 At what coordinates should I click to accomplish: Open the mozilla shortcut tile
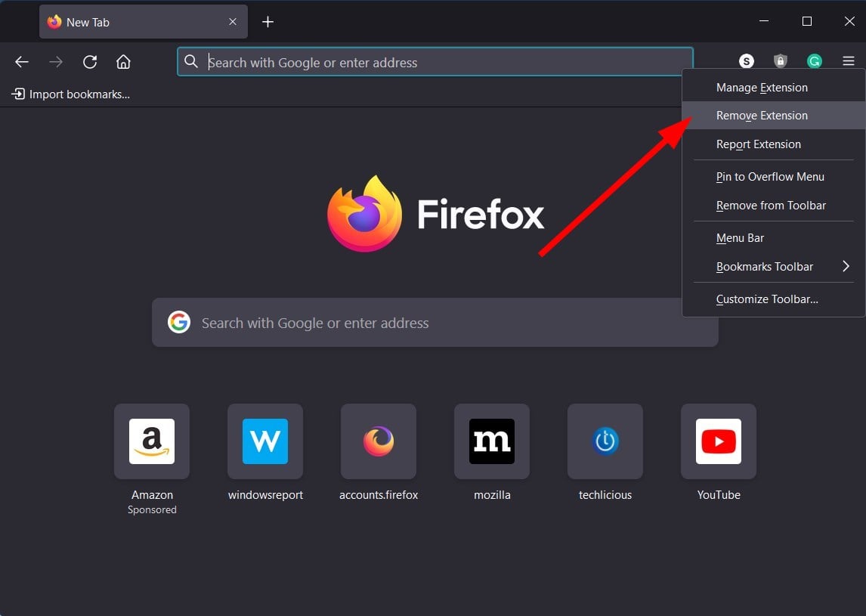[491, 441]
